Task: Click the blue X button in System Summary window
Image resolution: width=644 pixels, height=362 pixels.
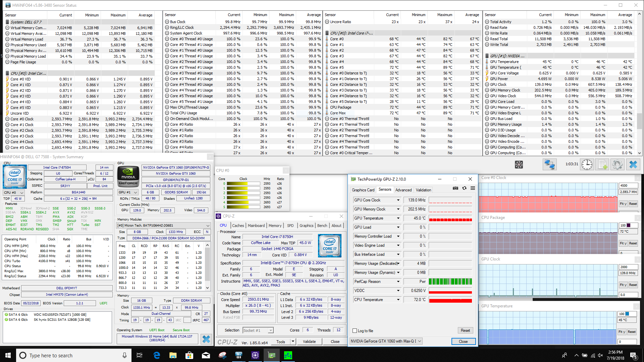Action: 206,339
